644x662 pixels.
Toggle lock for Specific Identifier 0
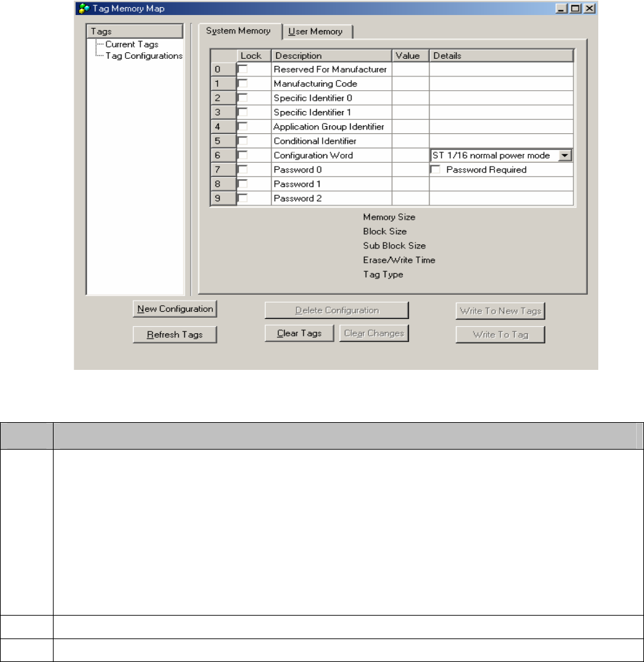tap(243, 98)
